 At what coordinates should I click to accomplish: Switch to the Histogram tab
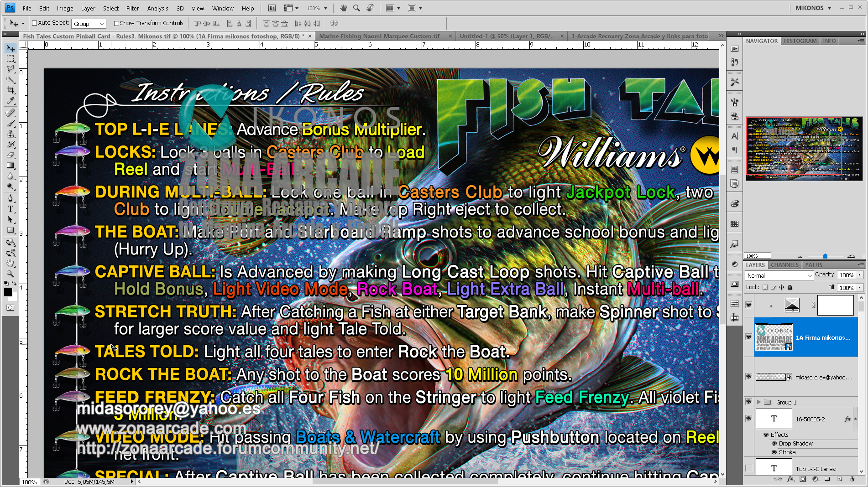(x=800, y=41)
